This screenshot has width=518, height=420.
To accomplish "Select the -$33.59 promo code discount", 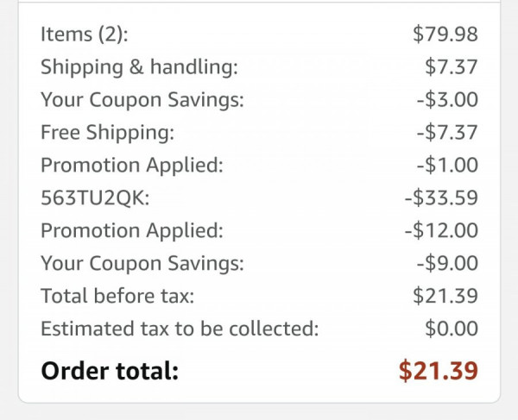I will 441,197.
